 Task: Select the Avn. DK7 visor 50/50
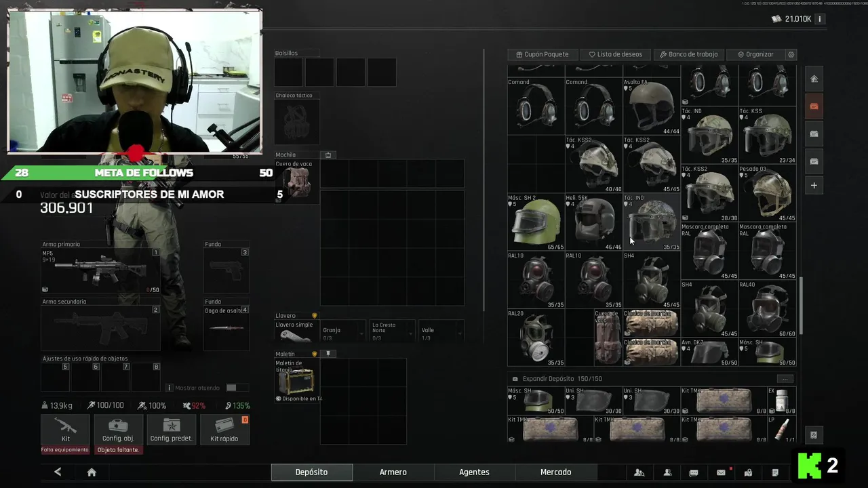tap(709, 352)
